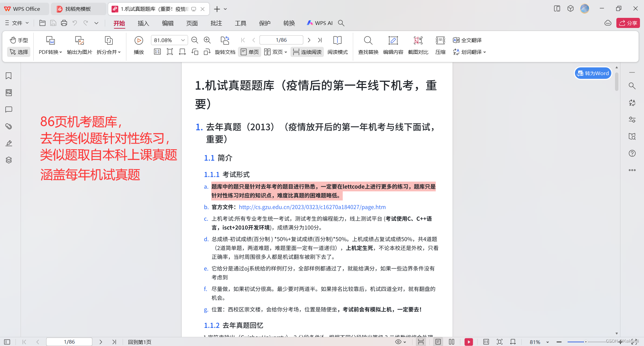Image resolution: width=644 pixels, height=346 pixels.
Task: Click the zoom in magnifier icon
Action: coord(207,40)
